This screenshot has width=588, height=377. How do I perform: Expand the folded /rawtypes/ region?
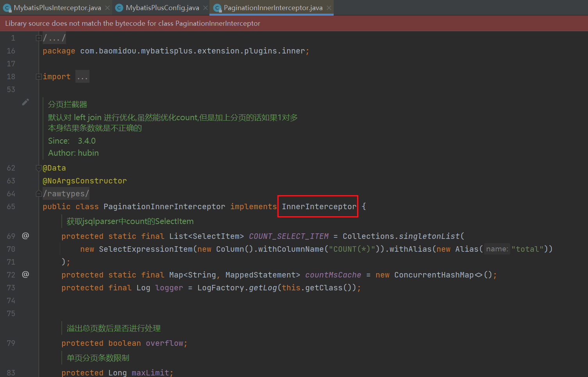(x=39, y=194)
